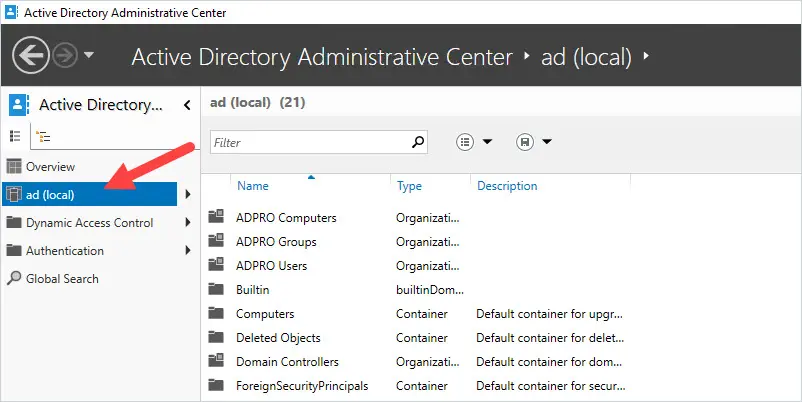Select the ADPRO Computers row

tap(417, 218)
